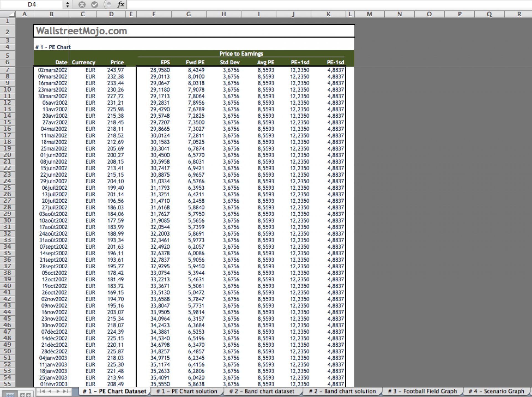Select date cell 02mars2002
This screenshot has height=397, width=532.
pyautogui.click(x=52, y=70)
